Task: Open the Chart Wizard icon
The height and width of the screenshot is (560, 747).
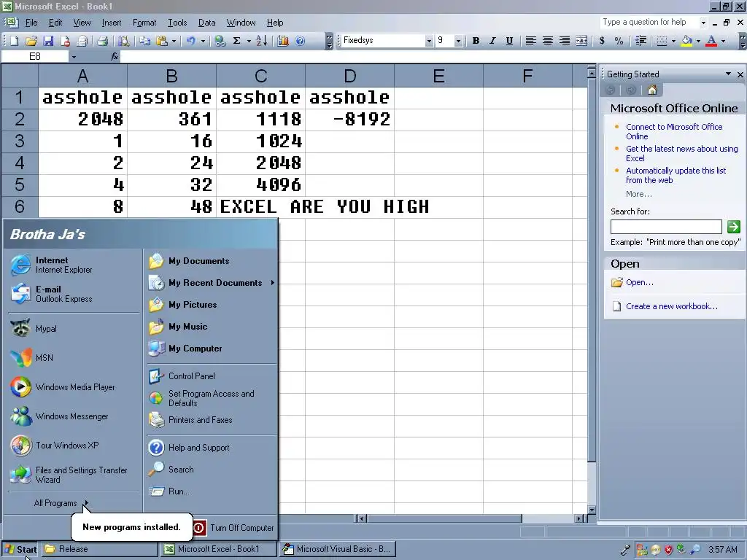Action: tap(283, 41)
